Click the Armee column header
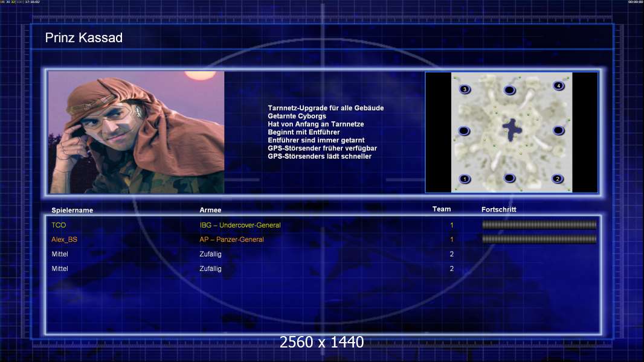Viewport: 644px width, 362px height. 210,210
